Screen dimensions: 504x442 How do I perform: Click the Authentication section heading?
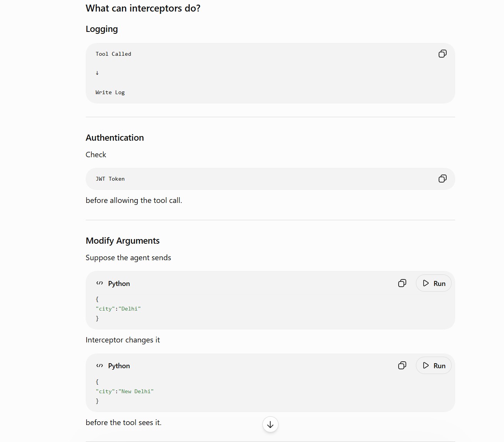click(x=115, y=138)
